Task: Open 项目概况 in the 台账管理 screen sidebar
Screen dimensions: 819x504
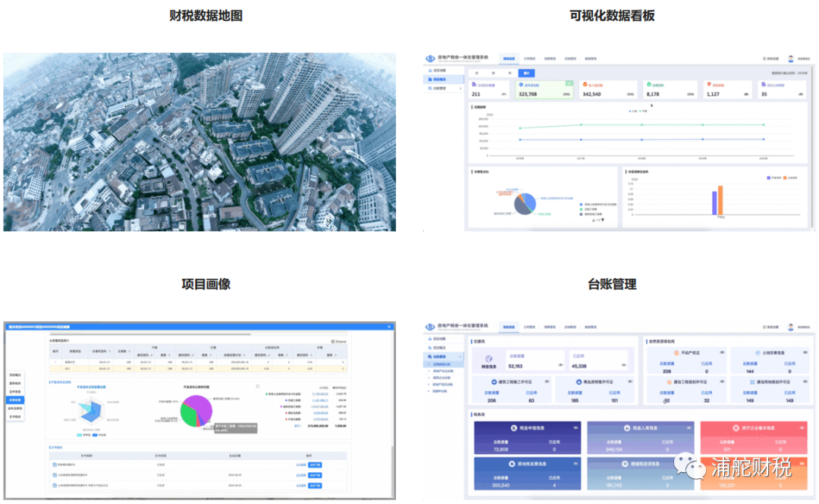Action: tap(443, 347)
